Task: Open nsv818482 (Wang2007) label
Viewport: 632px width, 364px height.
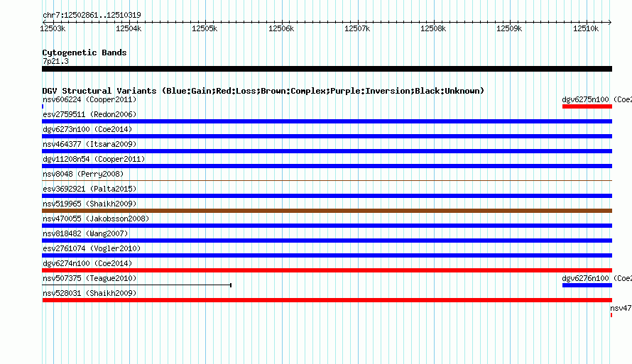Action: [85, 233]
